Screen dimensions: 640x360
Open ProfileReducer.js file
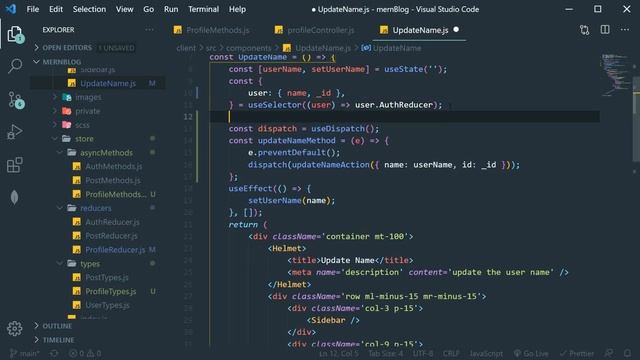pos(115,250)
